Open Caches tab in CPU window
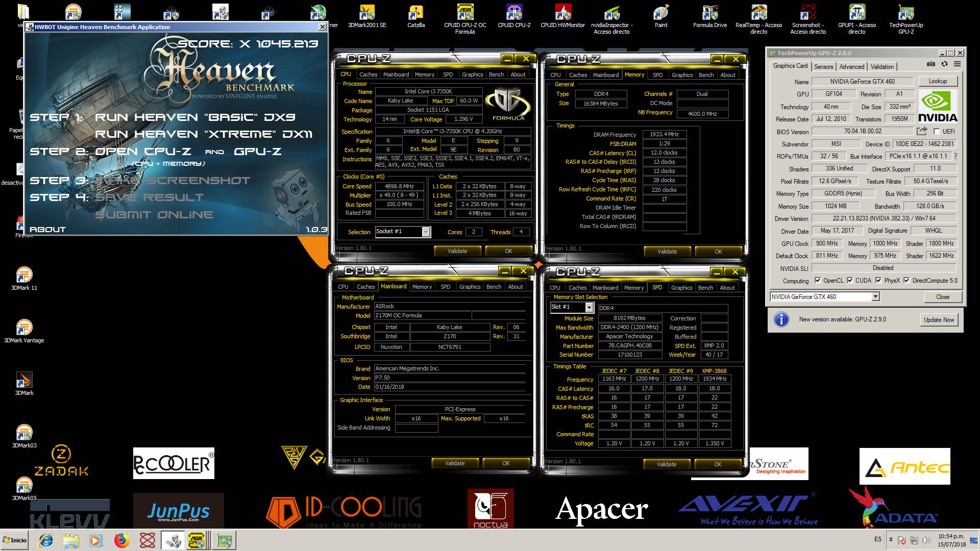 [369, 74]
